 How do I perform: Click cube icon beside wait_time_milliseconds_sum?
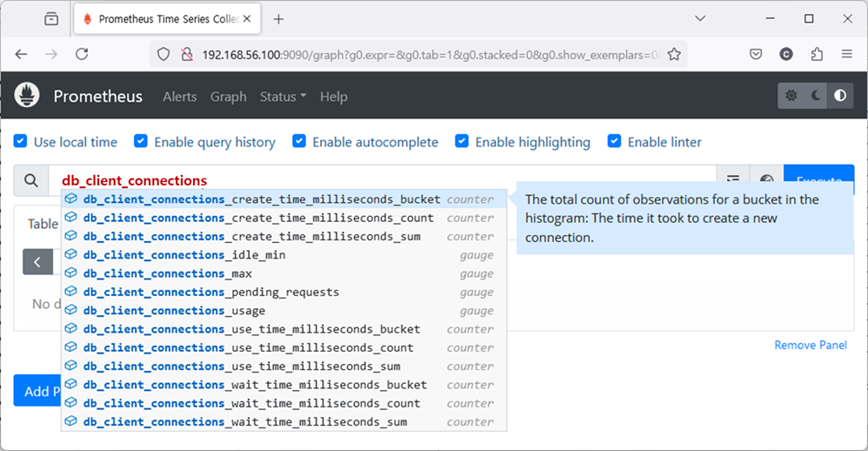(70, 421)
